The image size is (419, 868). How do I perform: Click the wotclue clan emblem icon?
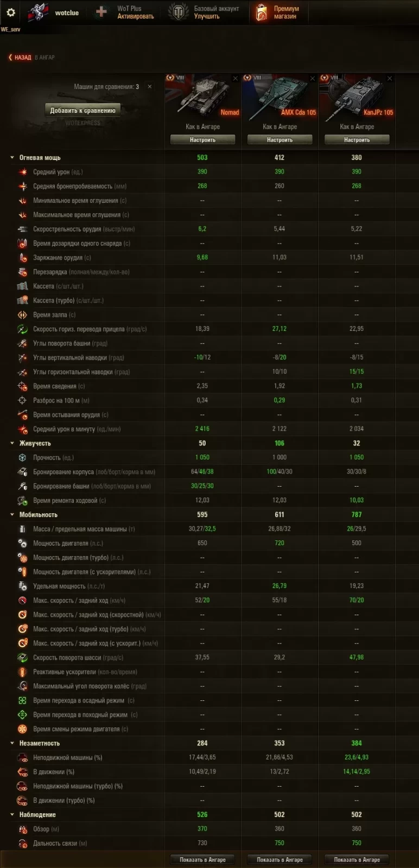click(x=38, y=12)
